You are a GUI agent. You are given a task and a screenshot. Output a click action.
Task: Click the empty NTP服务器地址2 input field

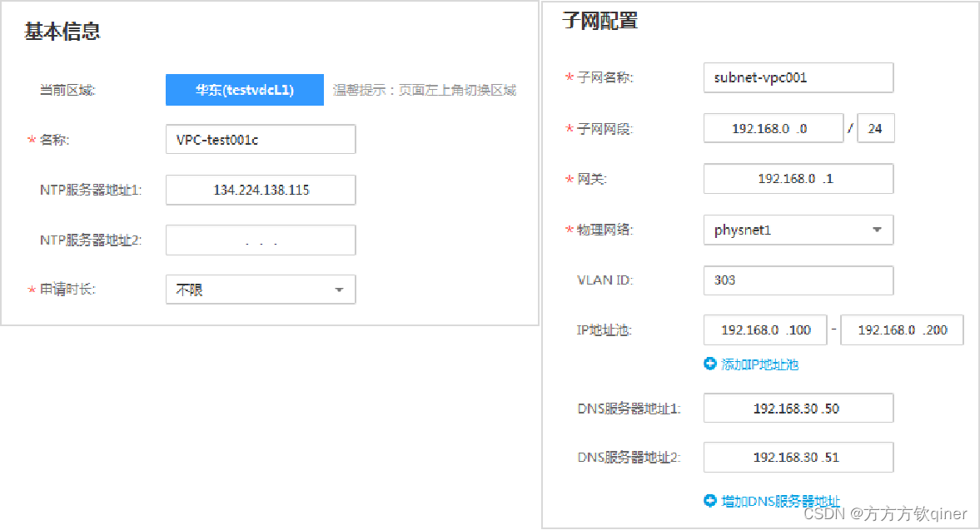click(261, 240)
